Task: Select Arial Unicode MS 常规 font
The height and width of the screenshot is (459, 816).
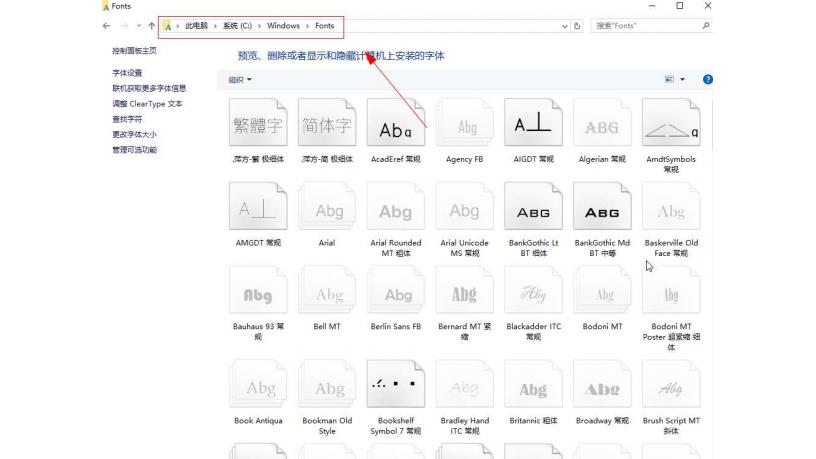Action: pyautogui.click(x=464, y=206)
